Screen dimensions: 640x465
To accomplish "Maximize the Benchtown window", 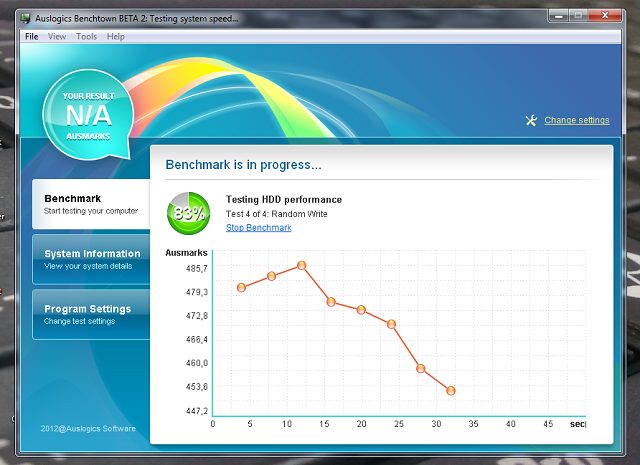I will (x=578, y=16).
